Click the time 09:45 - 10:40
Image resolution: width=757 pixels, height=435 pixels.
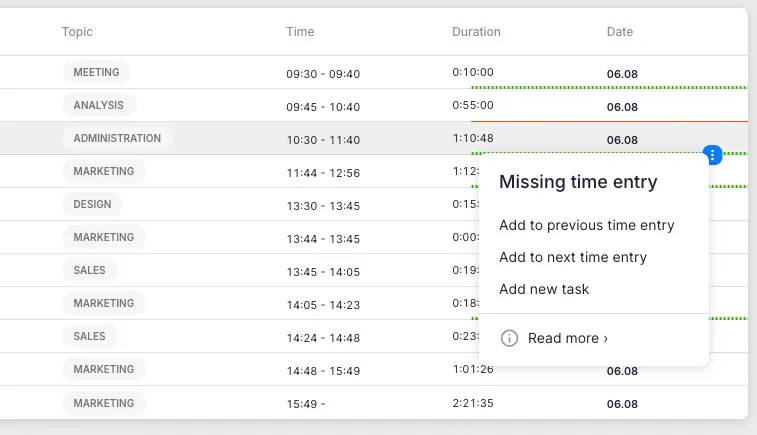[x=323, y=107]
